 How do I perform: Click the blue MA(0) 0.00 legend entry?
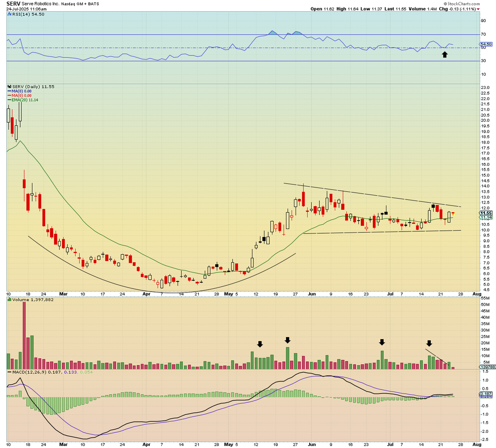[x=19, y=91]
